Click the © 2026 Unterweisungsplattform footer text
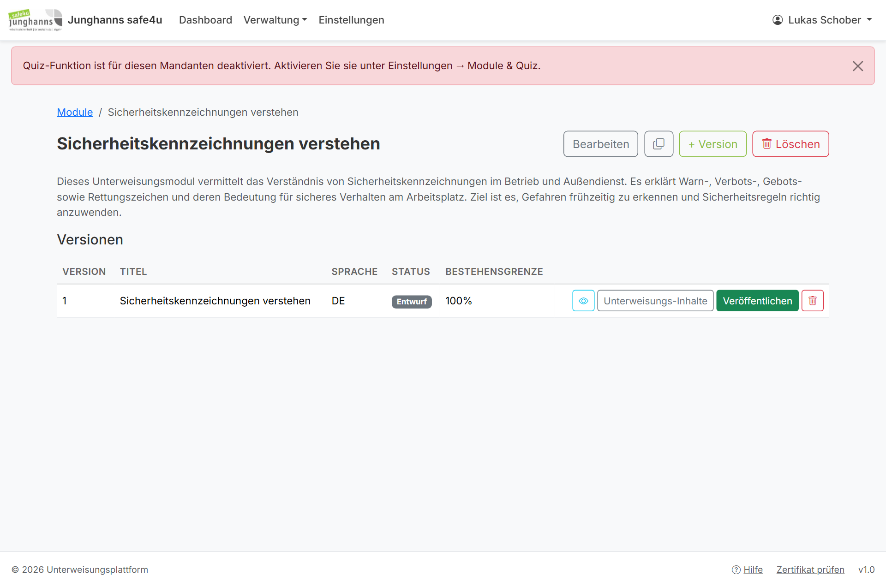The height and width of the screenshot is (588, 886). coord(80,570)
